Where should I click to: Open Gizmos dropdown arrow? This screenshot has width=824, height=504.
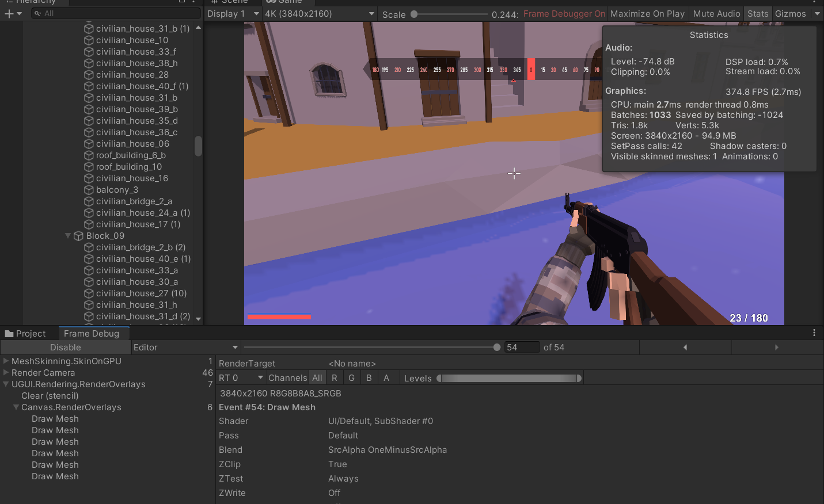[817, 14]
